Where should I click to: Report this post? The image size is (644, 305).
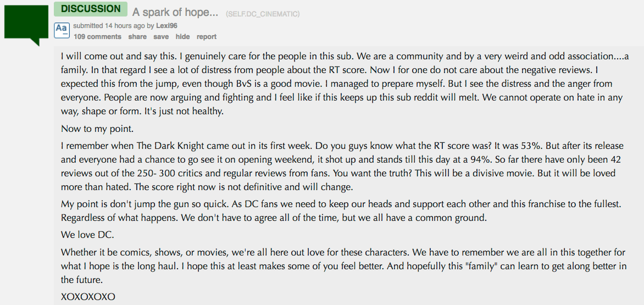[207, 37]
